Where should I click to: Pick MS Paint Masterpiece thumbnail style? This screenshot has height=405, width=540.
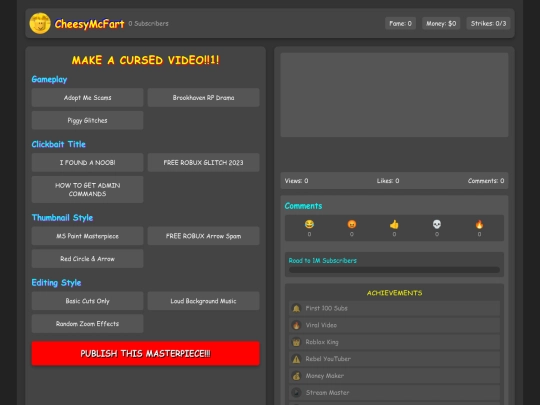87,236
